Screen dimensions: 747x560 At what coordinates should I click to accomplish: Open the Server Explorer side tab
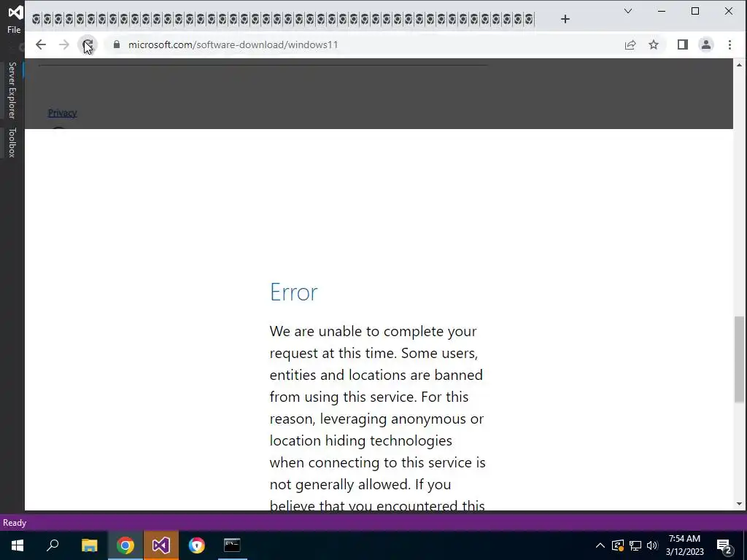pos(12,90)
